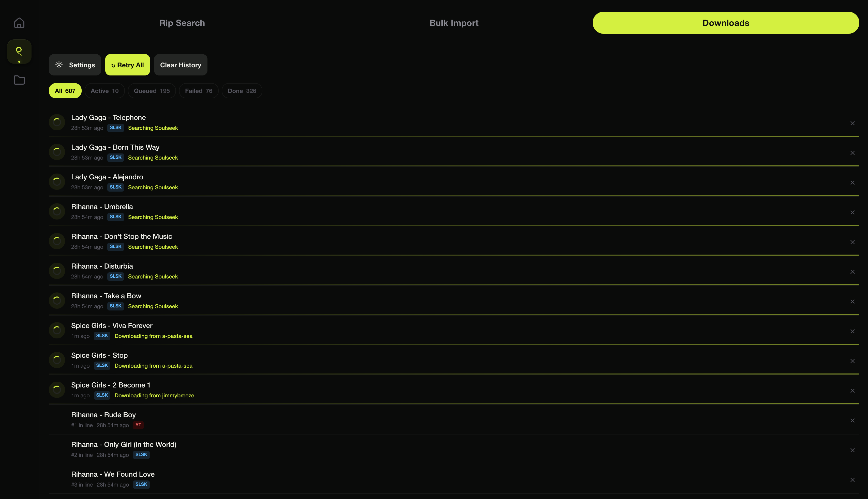This screenshot has height=499, width=868.
Task: Click progress bar under Lady Gaga - Telephone
Action: click(454, 136)
